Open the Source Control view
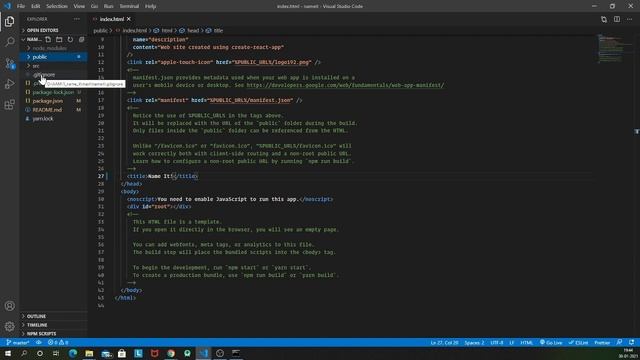 tap(9, 63)
